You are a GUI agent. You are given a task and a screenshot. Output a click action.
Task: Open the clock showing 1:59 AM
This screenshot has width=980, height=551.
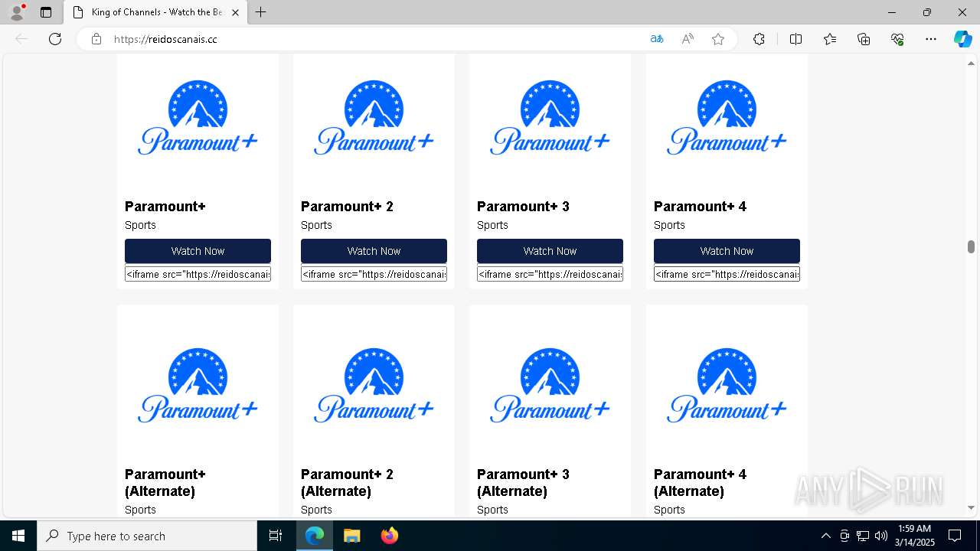tap(914, 536)
